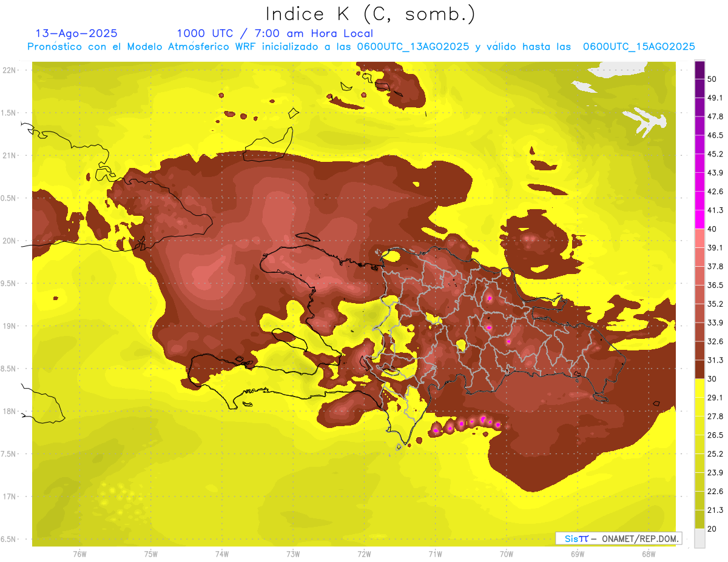Screen dimensions: 728x562
Task: Click the latitude axis label "17N"
Action: [9, 497]
